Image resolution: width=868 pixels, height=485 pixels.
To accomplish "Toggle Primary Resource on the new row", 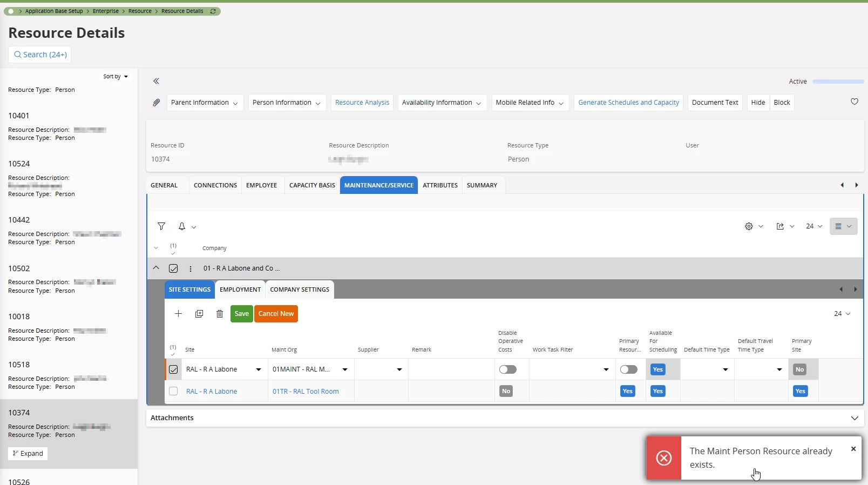I will click(x=629, y=369).
